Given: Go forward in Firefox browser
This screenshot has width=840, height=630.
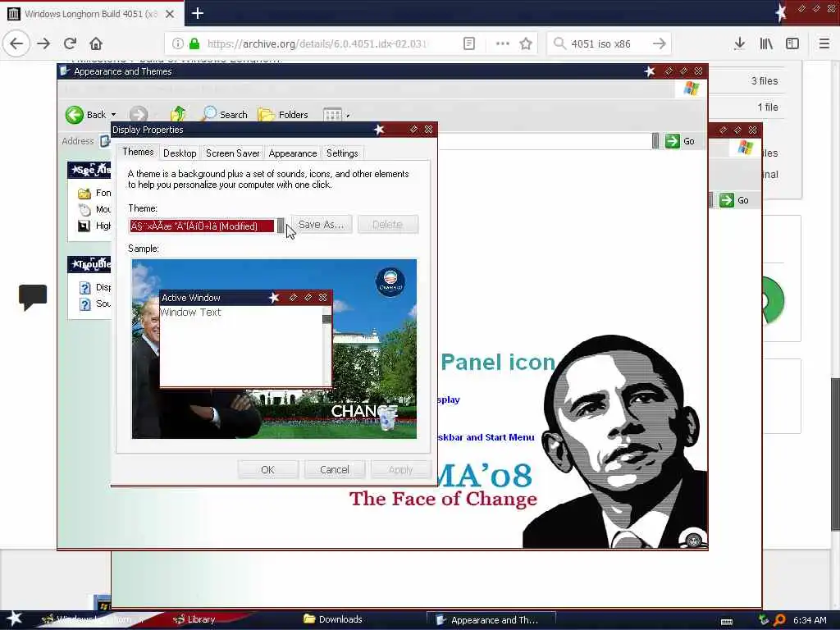Looking at the screenshot, I should (x=43, y=43).
